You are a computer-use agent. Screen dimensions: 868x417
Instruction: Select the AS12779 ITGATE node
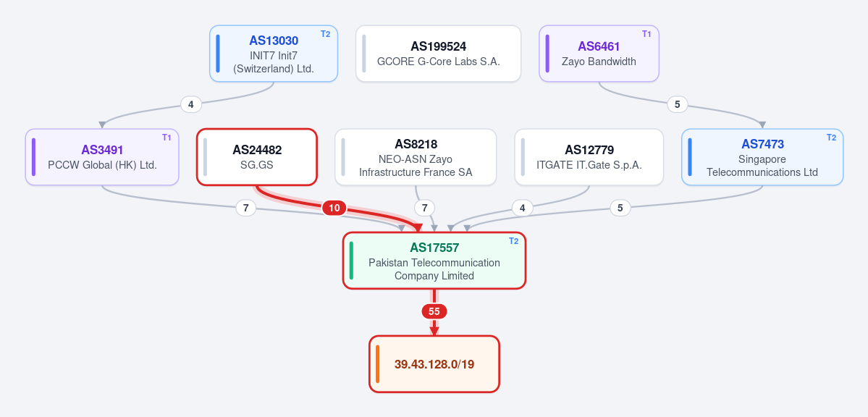(x=589, y=157)
